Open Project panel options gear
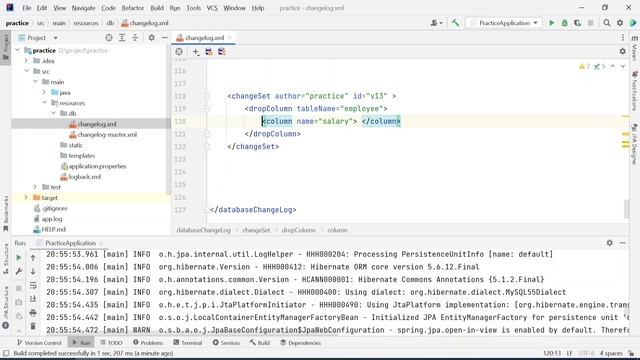The height and width of the screenshot is (360, 640). pyautogui.click(x=151, y=38)
